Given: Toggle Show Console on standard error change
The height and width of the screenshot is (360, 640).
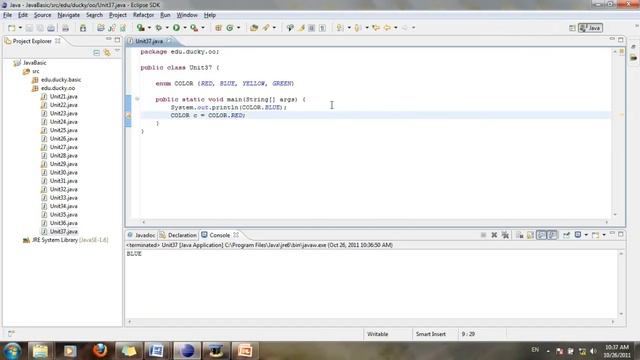Looking at the screenshot, I should click(x=552, y=235).
